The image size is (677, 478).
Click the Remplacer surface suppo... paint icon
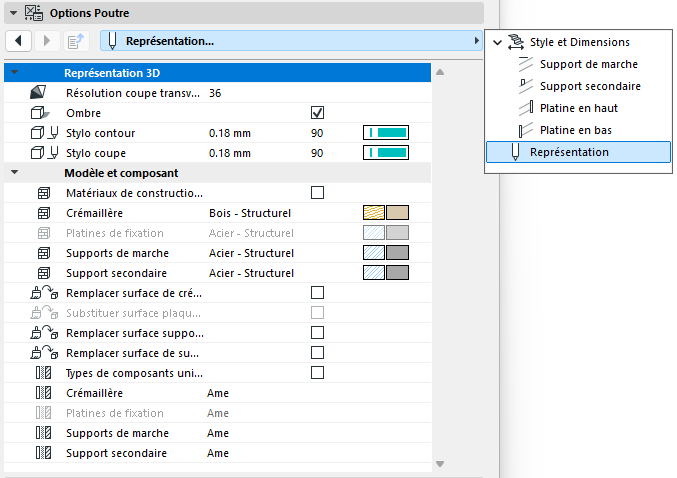(x=44, y=332)
